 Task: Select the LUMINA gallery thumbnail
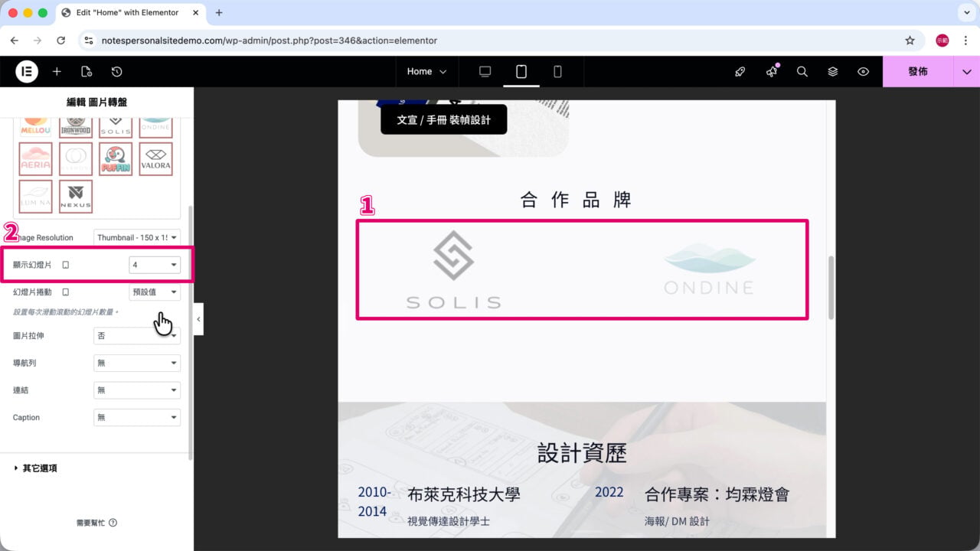tap(35, 196)
